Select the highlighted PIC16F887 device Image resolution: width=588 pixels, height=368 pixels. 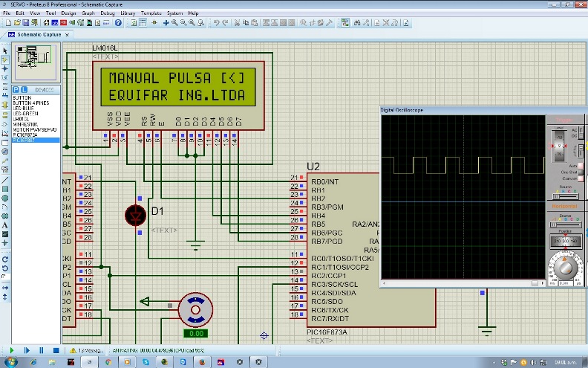[x=36, y=140]
